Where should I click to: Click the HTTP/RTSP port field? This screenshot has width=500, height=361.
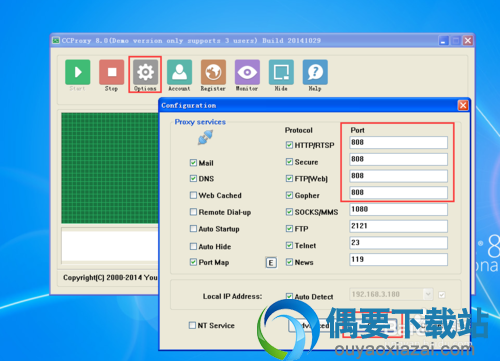tap(398, 143)
